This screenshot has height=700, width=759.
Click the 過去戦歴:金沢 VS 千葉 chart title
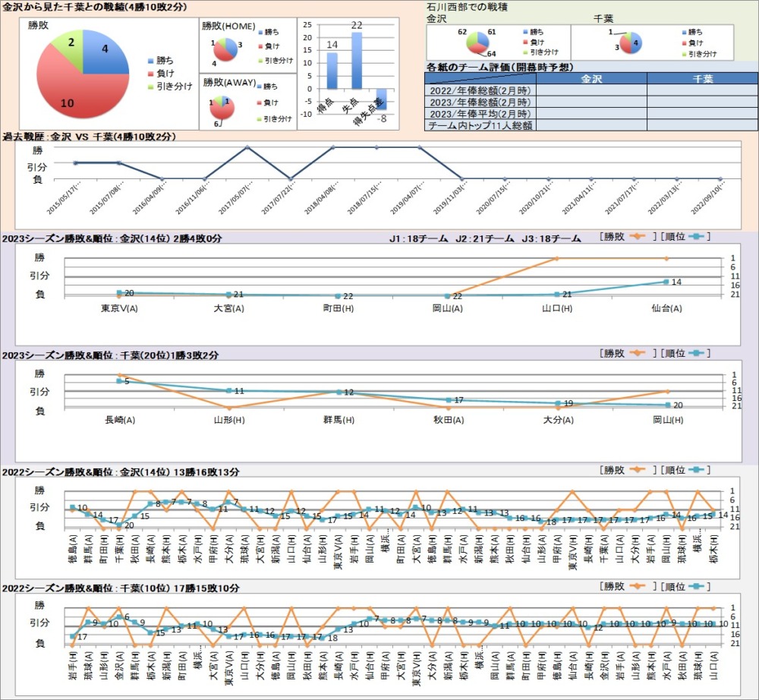click(x=88, y=137)
